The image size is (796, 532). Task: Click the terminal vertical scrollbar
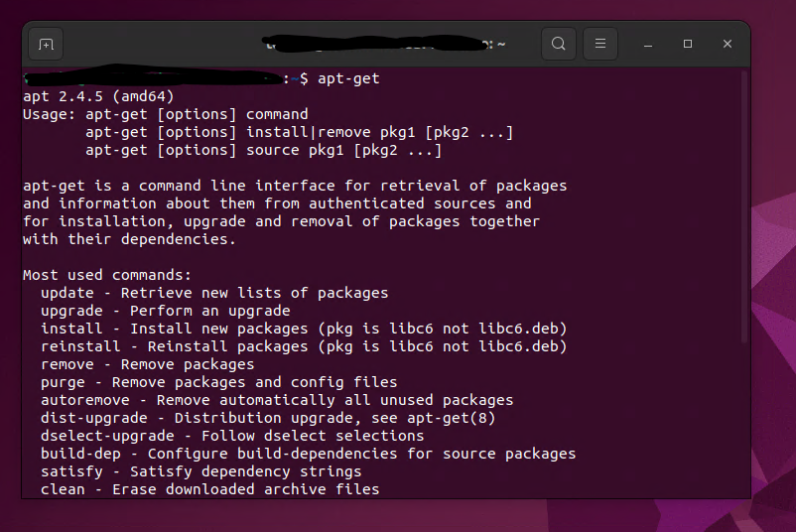(744, 207)
